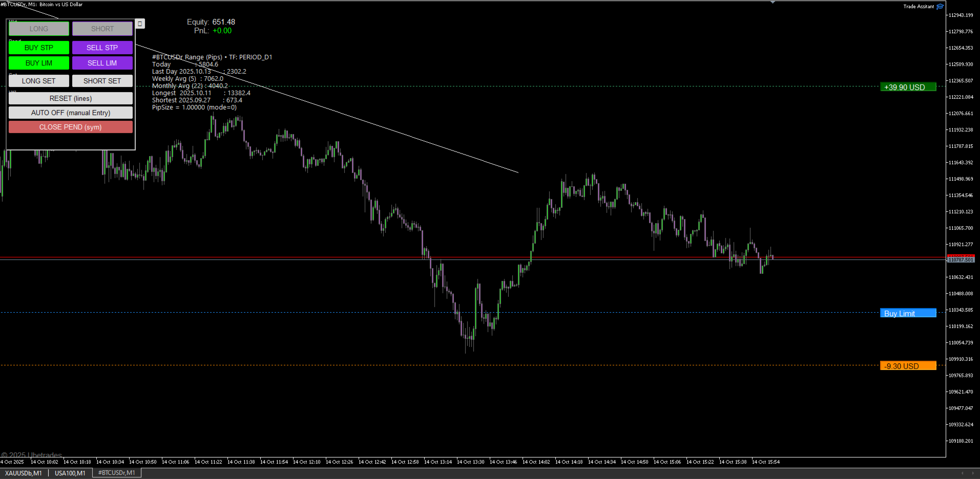
Task: Click the 'PipSize = 1.00000 (mode=0)' text
Action: pos(194,107)
